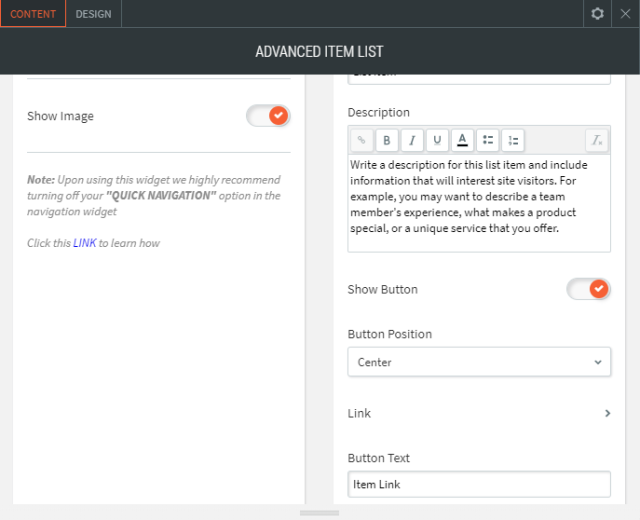Click the bottom panel resize handle
This screenshot has height=520, width=640.
[x=319, y=513]
